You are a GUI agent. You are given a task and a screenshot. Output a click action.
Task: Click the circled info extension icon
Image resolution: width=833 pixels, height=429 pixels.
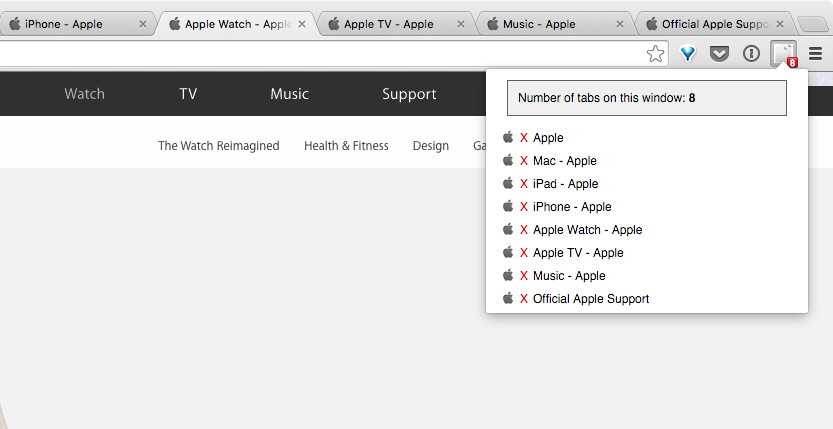[751, 54]
